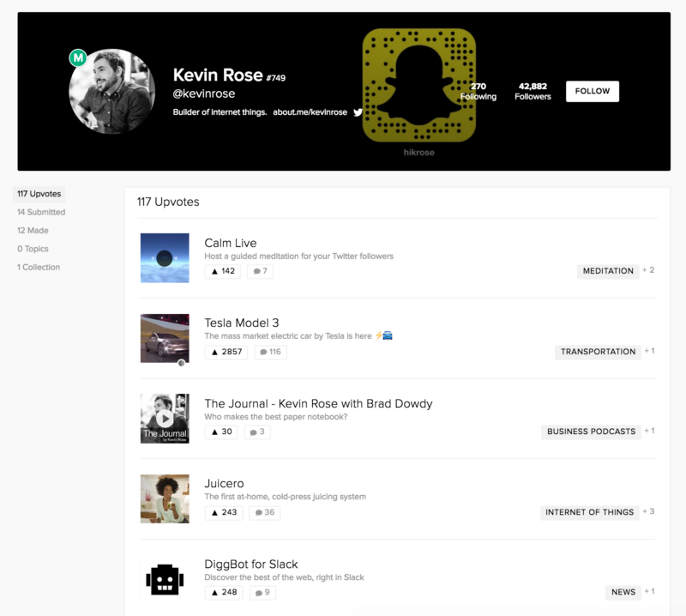The height and width of the screenshot is (616, 686).
Task: Expand the +1 topic beside TRANSPORTATION
Action: tap(650, 351)
